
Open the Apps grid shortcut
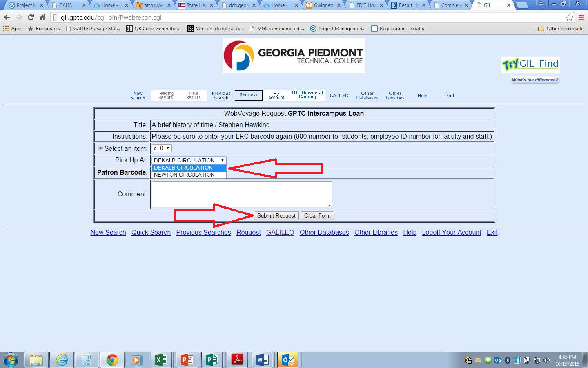coord(13,29)
